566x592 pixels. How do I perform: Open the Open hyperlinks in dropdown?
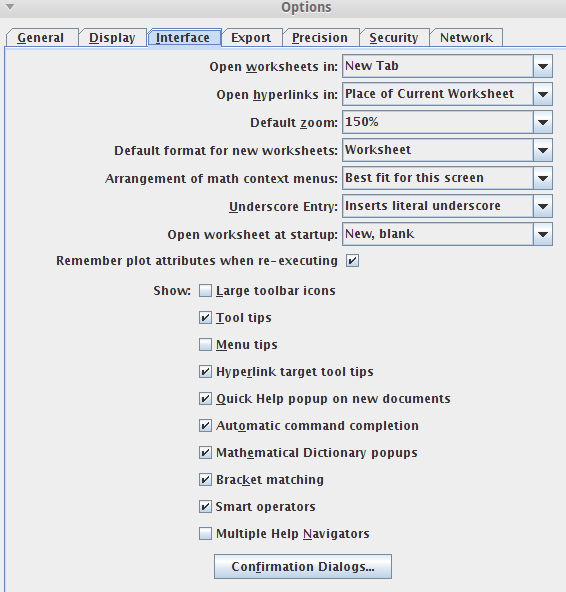coord(447,94)
